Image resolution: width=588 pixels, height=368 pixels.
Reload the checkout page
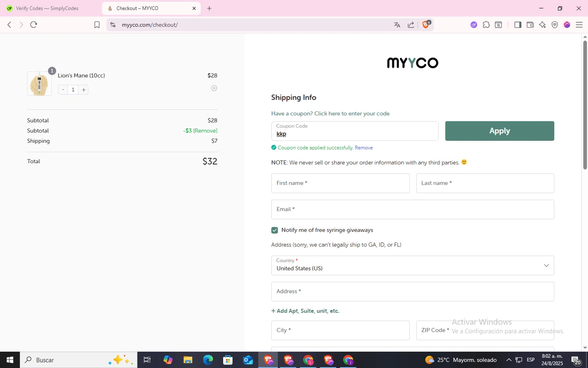pyautogui.click(x=34, y=25)
